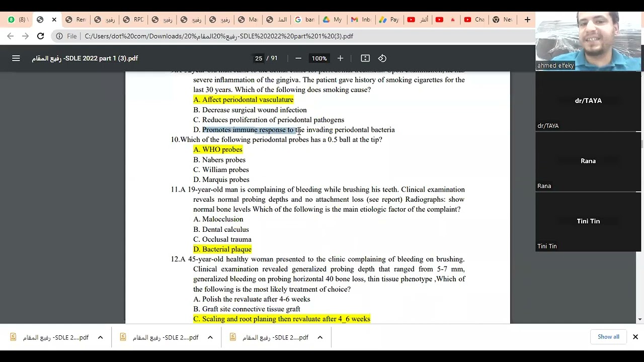
Task: Switch to the 'Pay' tab
Action: click(x=390, y=20)
